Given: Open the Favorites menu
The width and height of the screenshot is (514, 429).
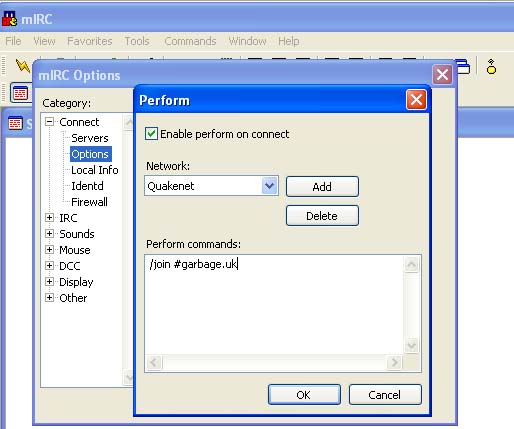Looking at the screenshot, I should point(90,41).
